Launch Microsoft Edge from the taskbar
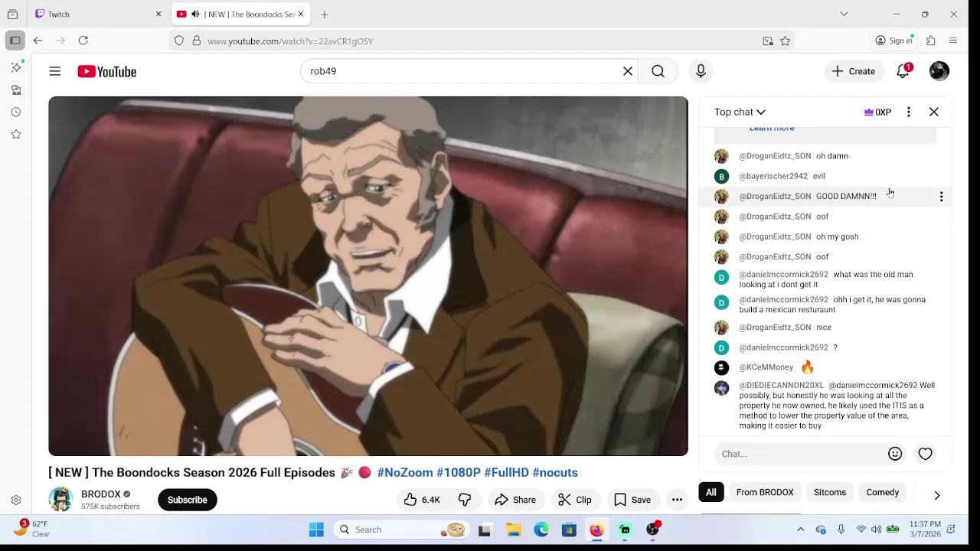 [x=541, y=530]
